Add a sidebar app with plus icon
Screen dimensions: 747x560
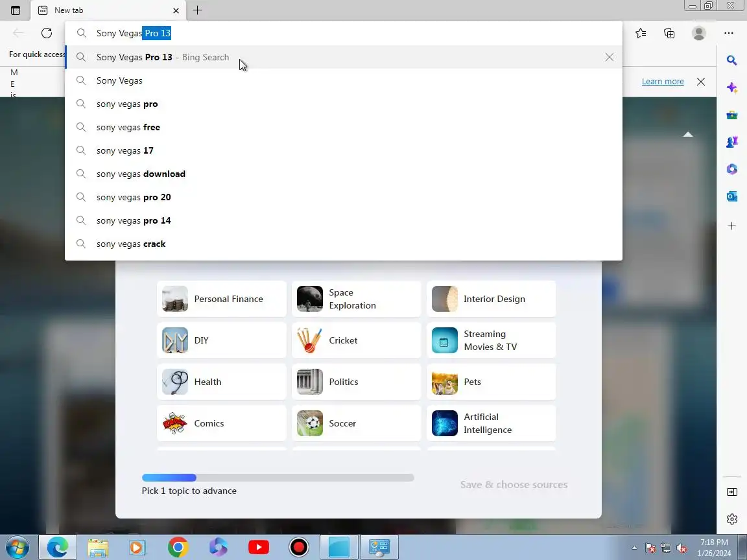pyautogui.click(x=731, y=226)
